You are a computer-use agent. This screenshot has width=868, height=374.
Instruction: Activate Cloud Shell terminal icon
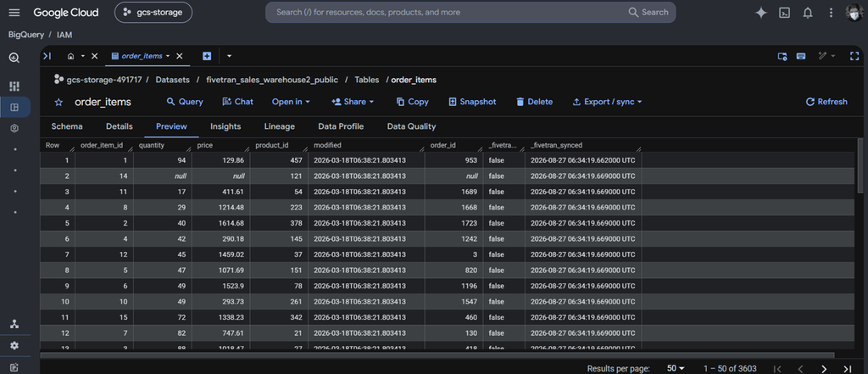tap(784, 13)
